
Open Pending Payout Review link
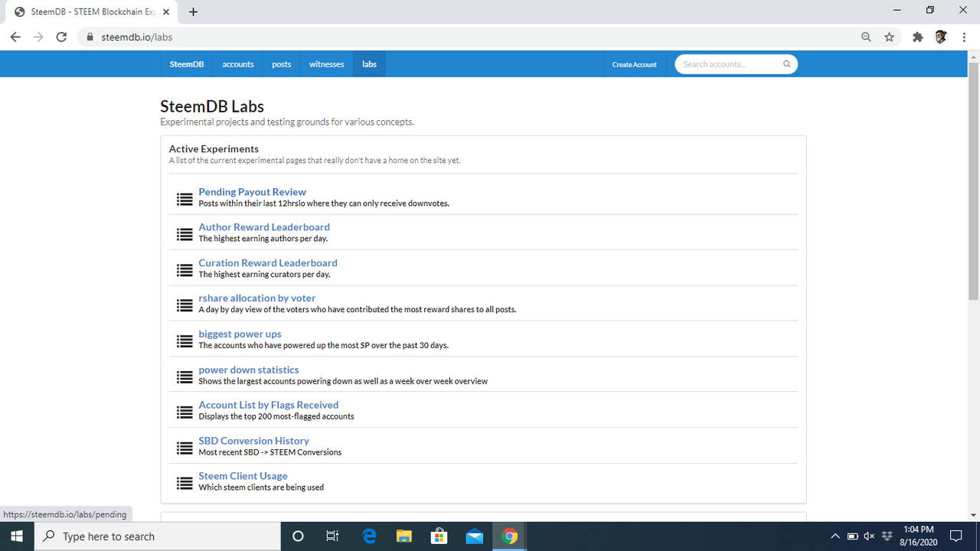252,192
